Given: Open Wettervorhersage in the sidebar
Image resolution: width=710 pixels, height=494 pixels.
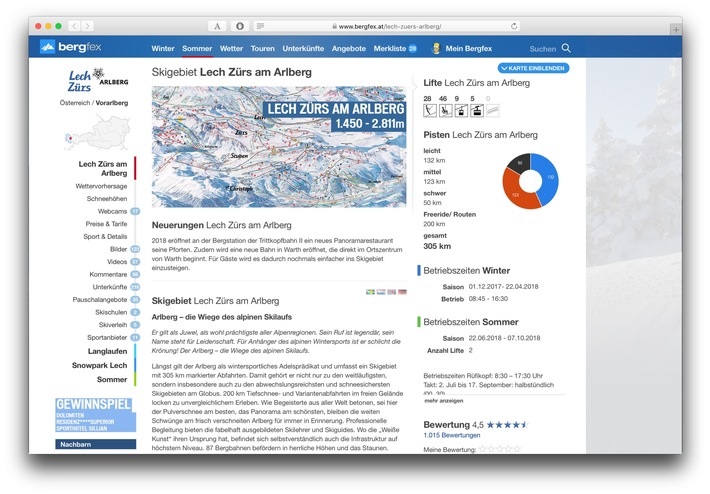Looking at the screenshot, I should pyautogui.click(x=100, y=186).
